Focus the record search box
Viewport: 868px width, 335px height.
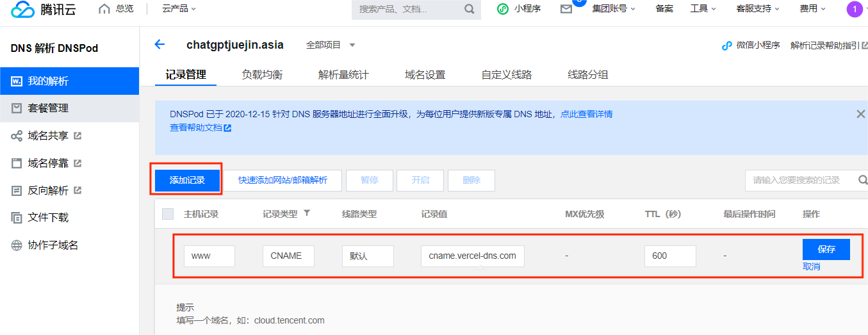point(807,180)
